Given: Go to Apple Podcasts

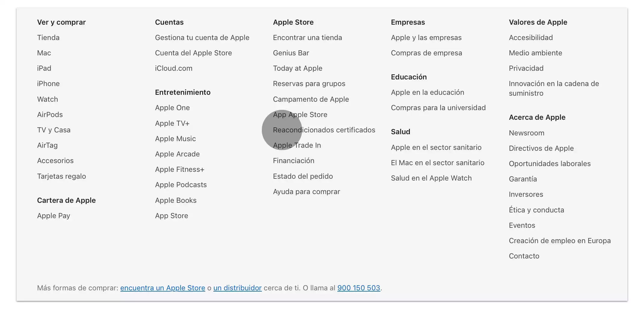Looking at the screenshot, I should coord(181,185).
